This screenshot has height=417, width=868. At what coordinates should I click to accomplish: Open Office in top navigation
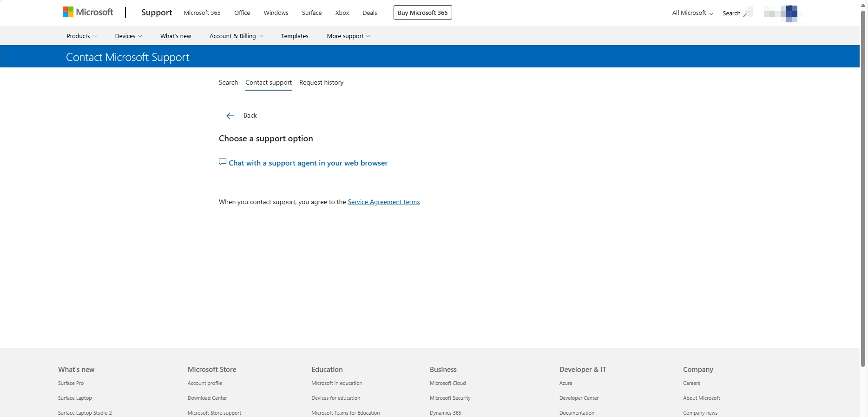[x=242, y=13]
